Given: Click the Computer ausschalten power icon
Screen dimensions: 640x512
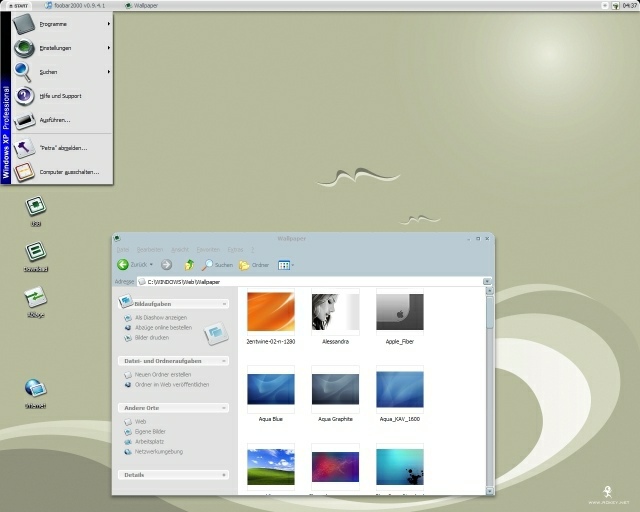Looking at the screenshot, I should point(24,172).
